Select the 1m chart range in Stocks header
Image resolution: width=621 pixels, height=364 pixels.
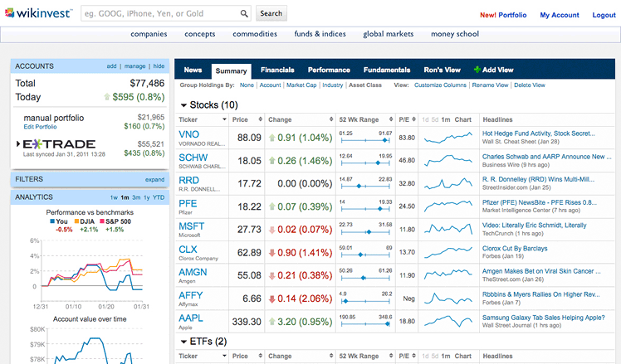446,119
